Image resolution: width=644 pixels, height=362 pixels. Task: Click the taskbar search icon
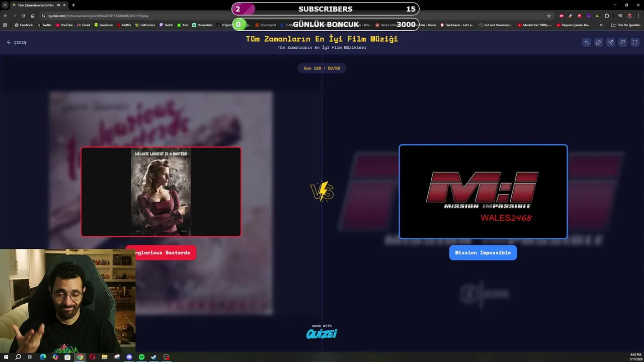pos(18,357)
